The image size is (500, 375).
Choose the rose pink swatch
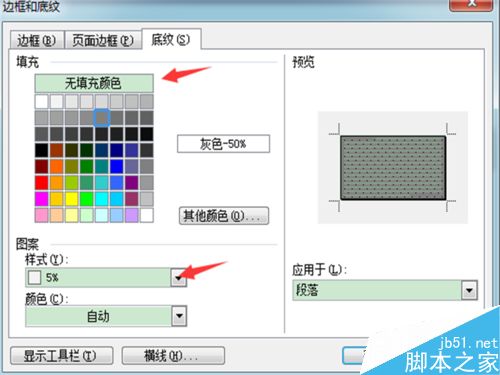[42, 215]
